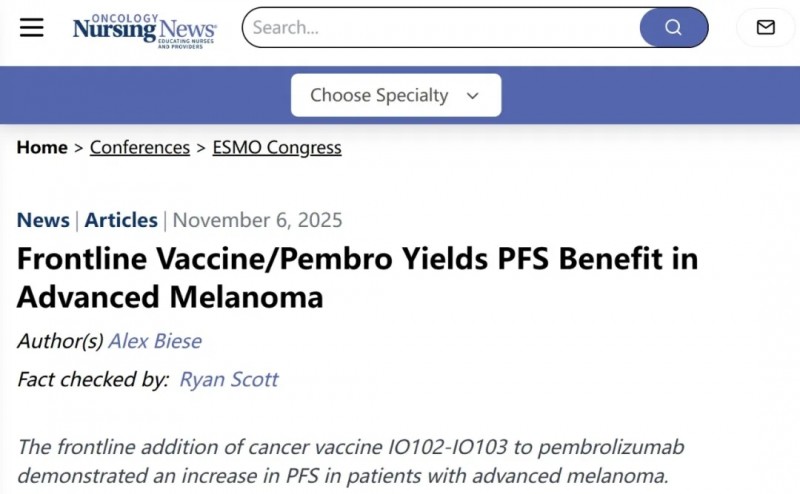
Task: Click the blue specialty banner bar
Action: (650, 95)
